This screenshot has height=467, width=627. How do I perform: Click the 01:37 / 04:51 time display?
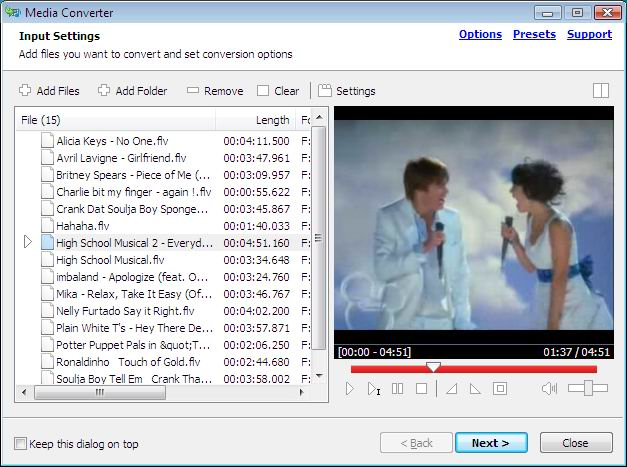pyautogui.click(x=576, y=352)
